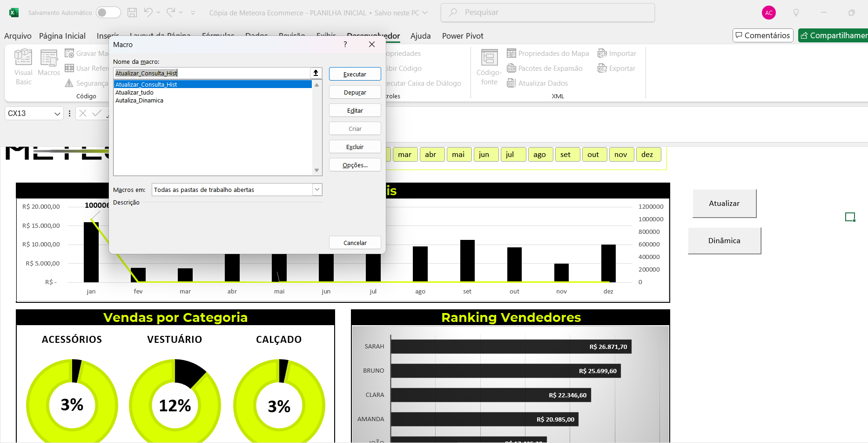Open Segurança de Macro warning icon
Image resolution: width=868 pixels, height=443 pixels.
tap(69, 83)
